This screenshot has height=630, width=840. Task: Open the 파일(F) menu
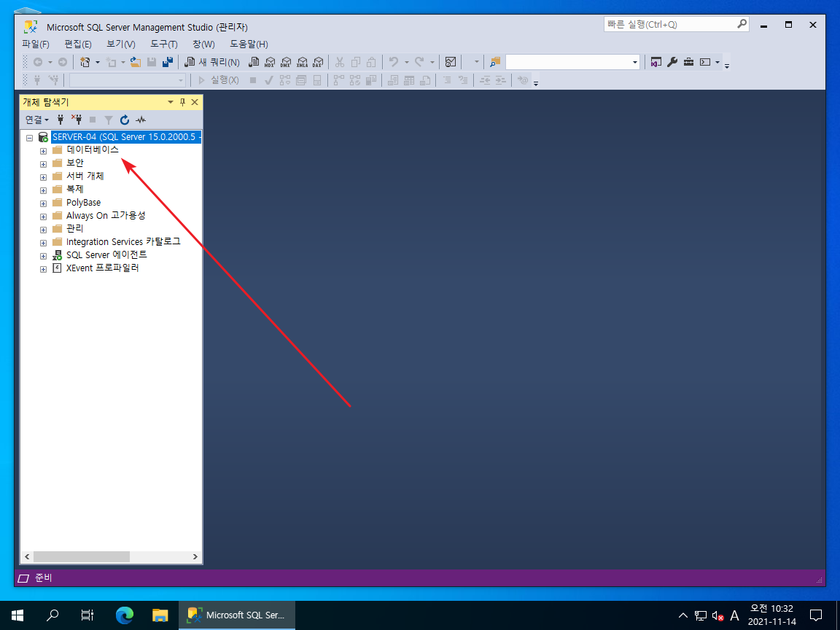coord(35,44)
